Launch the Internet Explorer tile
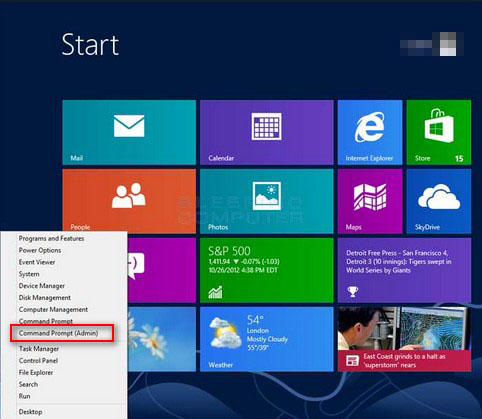The image size is (482, 419). point(370,132)
